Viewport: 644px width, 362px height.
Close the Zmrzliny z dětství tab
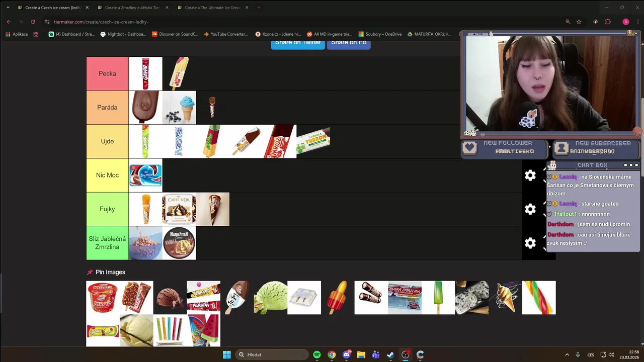167,8
